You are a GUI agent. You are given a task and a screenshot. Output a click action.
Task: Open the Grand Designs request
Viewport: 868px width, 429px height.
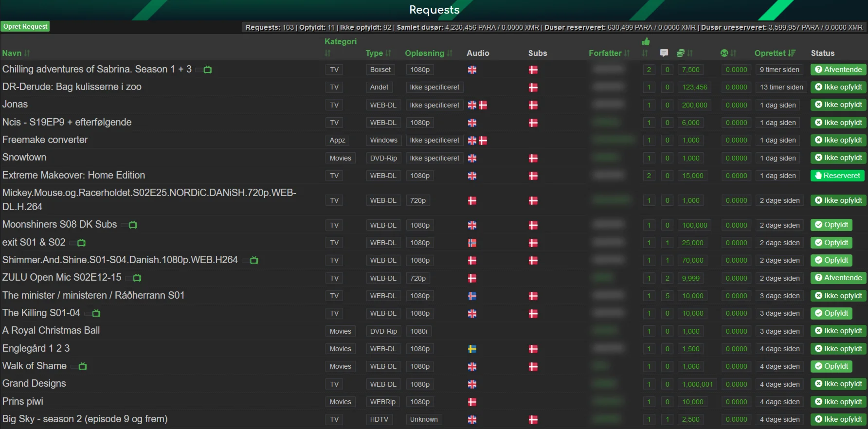pyautogui.click(x=34, y=383)
